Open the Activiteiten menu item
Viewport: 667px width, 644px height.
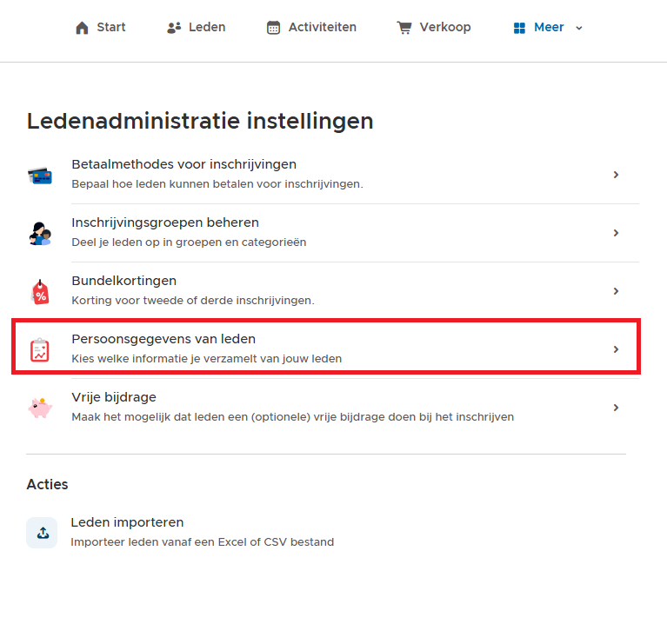[x=312, y=28]
